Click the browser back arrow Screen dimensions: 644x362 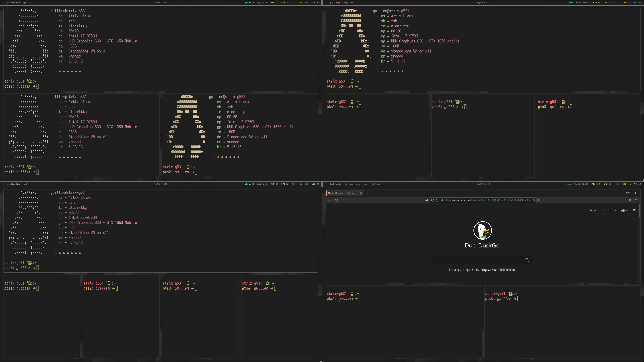click(330, 200)
